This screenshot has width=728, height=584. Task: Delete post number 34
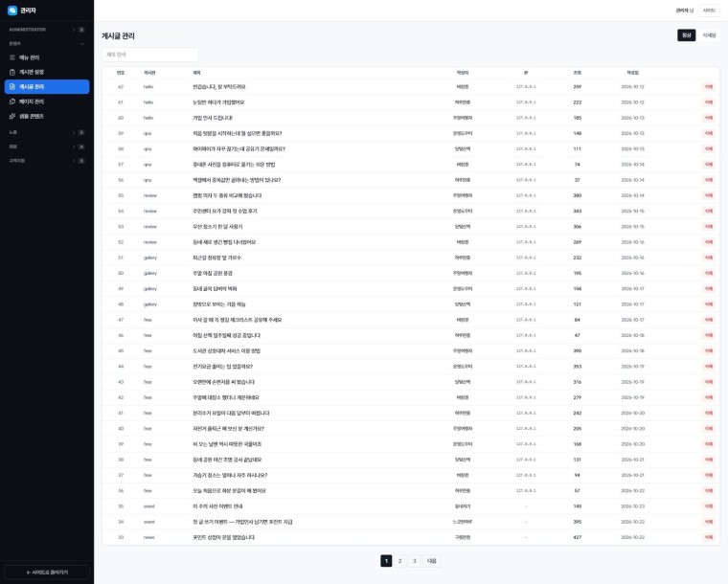click(709, 522)
